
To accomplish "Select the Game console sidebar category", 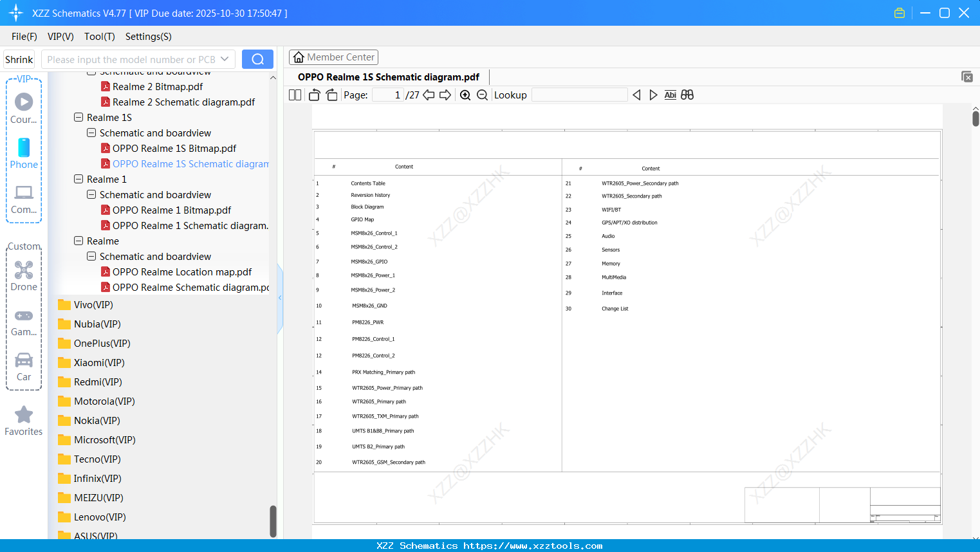I will pos(24,322).
